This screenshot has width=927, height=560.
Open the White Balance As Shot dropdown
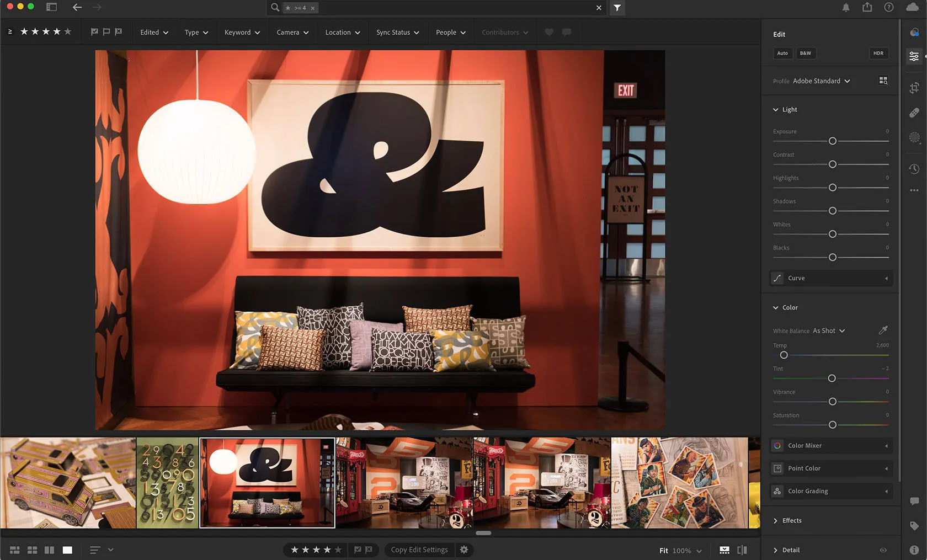coord(828,331)
